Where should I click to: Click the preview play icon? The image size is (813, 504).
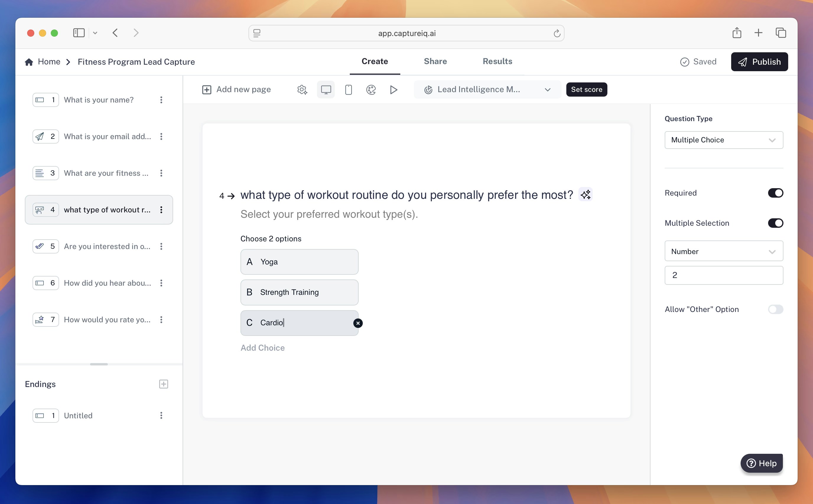coord(393,90)
